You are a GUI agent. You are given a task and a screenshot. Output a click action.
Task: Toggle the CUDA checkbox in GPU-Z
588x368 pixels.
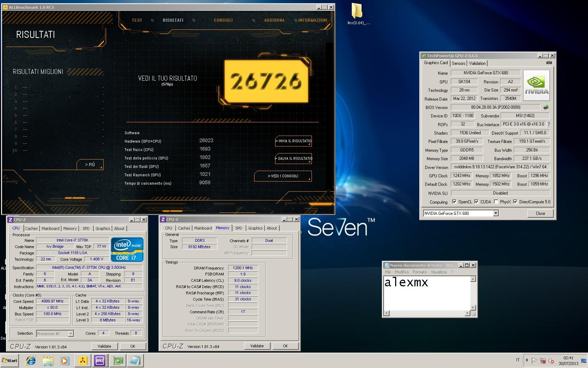coord(476,202)
